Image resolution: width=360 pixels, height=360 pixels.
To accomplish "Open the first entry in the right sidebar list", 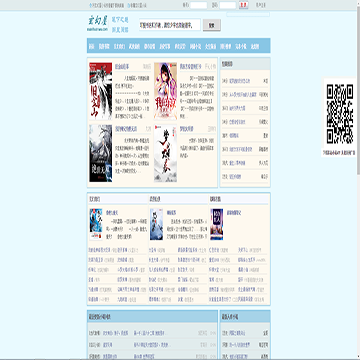I will [x=245, y=81].
